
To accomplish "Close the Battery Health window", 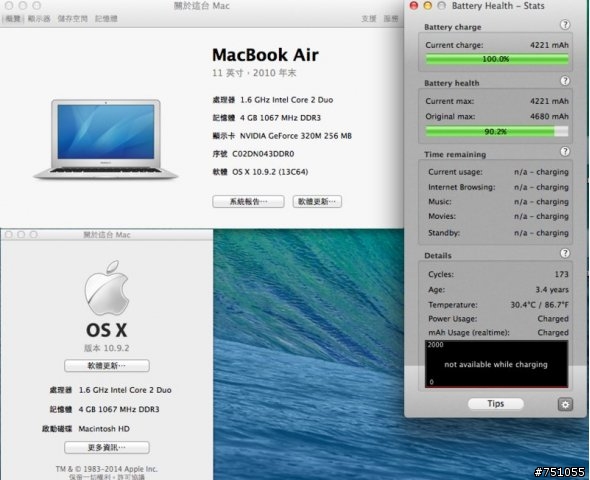I will tap(414, 6).
